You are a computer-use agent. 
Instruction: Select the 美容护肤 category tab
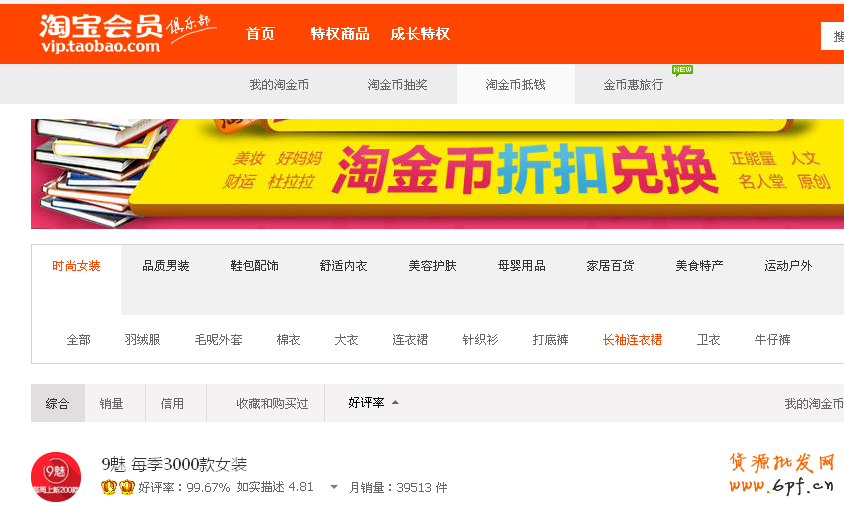coord(432,266)
